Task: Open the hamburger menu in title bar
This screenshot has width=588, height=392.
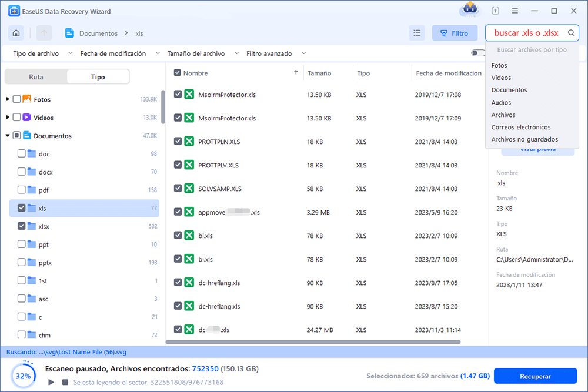Action: (515, 11)
